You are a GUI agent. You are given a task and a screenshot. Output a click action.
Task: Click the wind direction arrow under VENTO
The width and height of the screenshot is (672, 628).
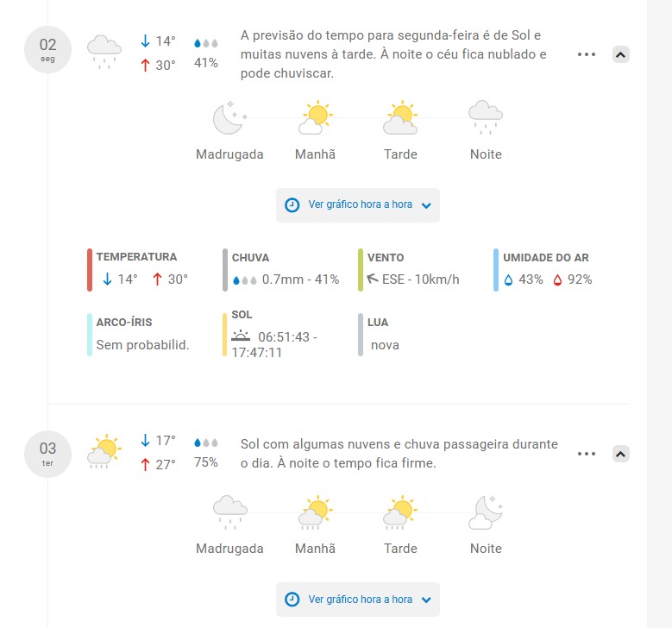pyautogui.click(x=373, y=279)
